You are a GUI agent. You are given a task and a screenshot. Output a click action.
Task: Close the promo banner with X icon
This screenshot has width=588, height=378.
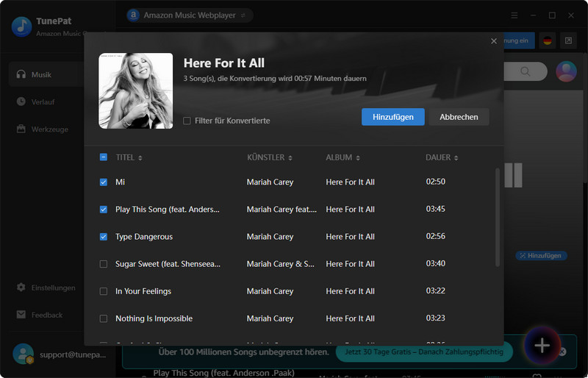(562, 352)
